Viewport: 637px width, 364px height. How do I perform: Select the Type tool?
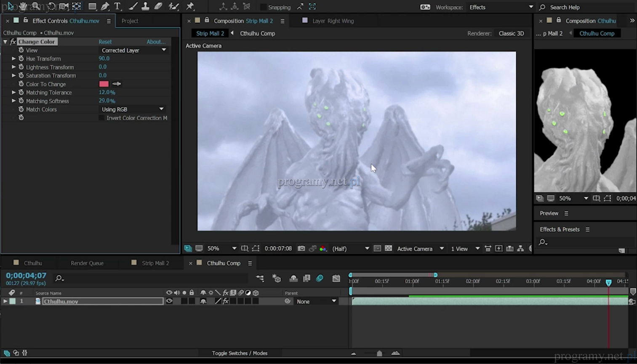coord(117,6)
